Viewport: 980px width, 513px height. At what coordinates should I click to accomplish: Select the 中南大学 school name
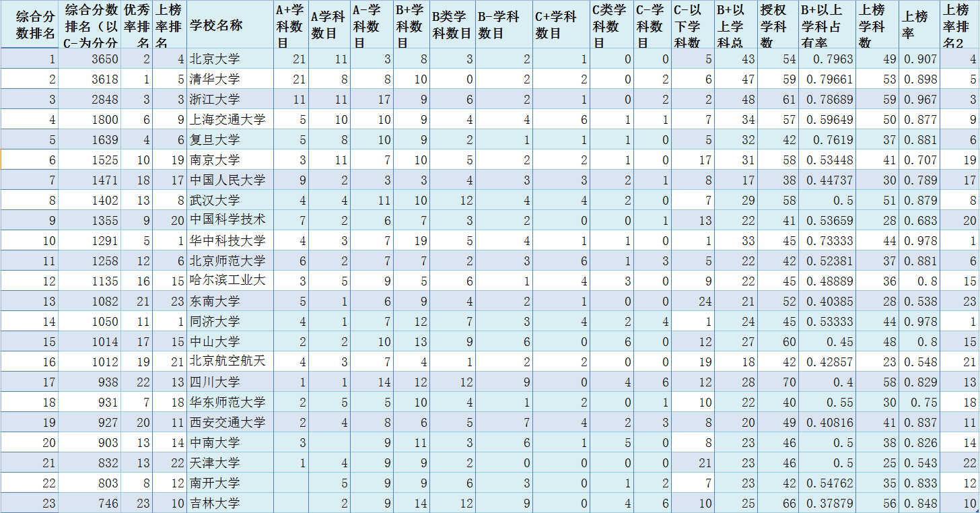click(230, 442)
